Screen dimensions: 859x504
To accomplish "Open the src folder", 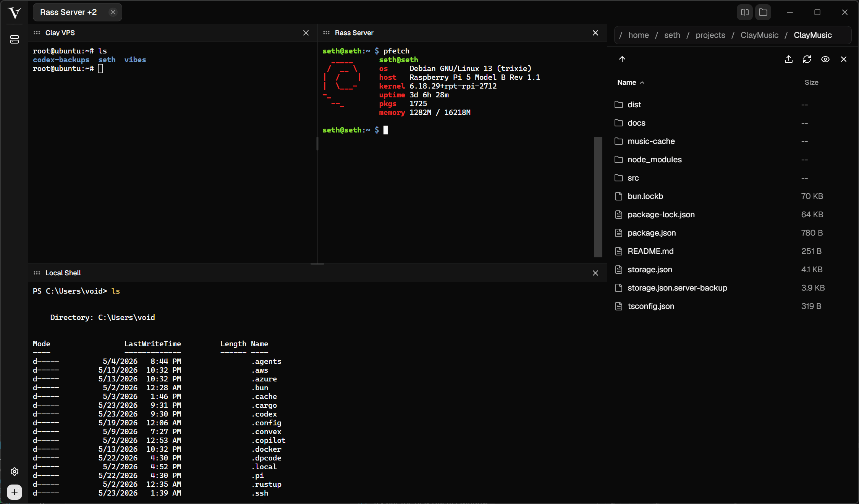I will (733, 178).
